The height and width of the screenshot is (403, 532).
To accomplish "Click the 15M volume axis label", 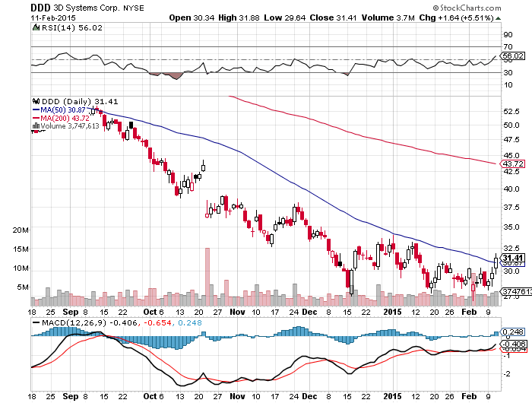I will 21,249.
